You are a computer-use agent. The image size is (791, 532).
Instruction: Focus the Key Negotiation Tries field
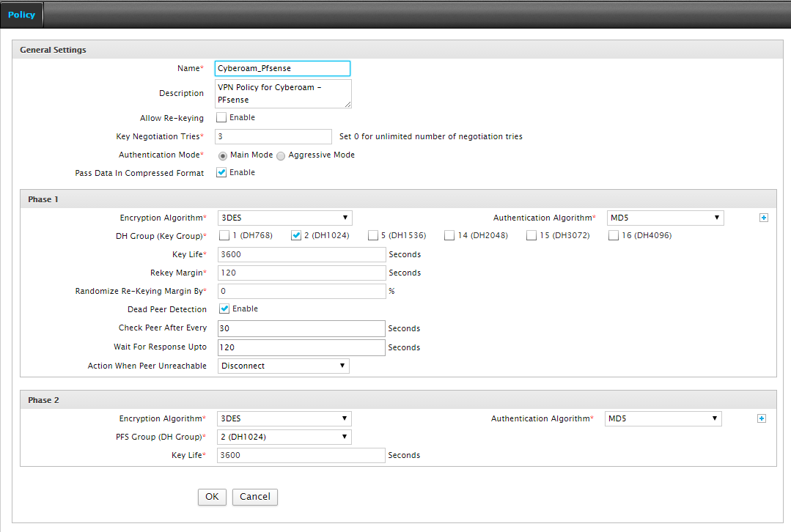(x=273, y=136)
